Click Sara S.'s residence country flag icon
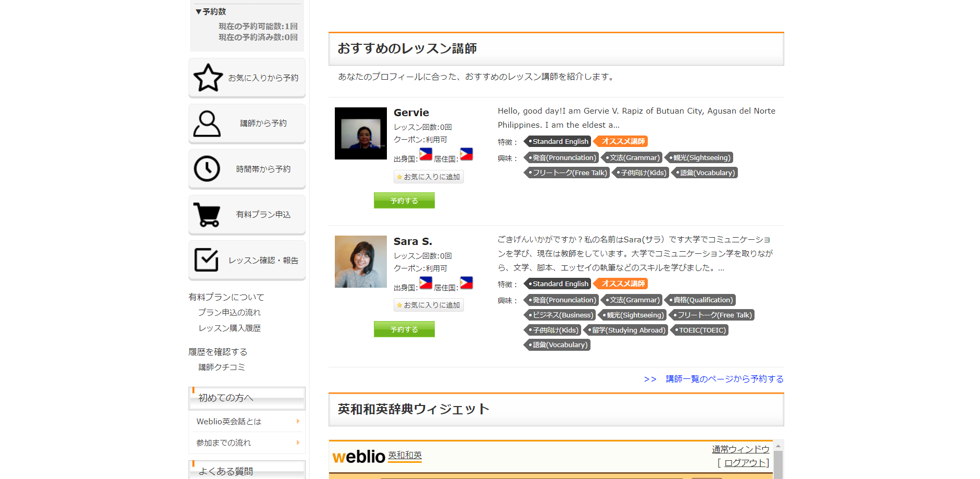Viewport: 980px width, 479px height. [x=466, y=283]
